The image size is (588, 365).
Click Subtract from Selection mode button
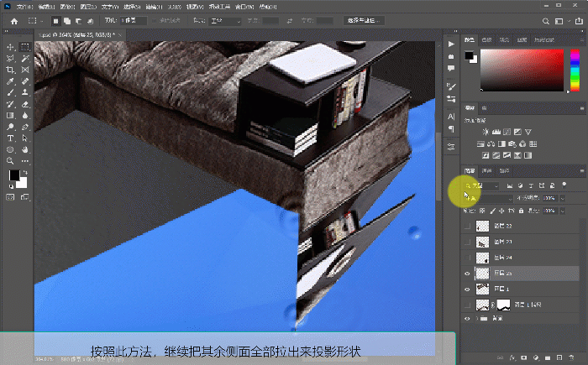click(78, 21)
